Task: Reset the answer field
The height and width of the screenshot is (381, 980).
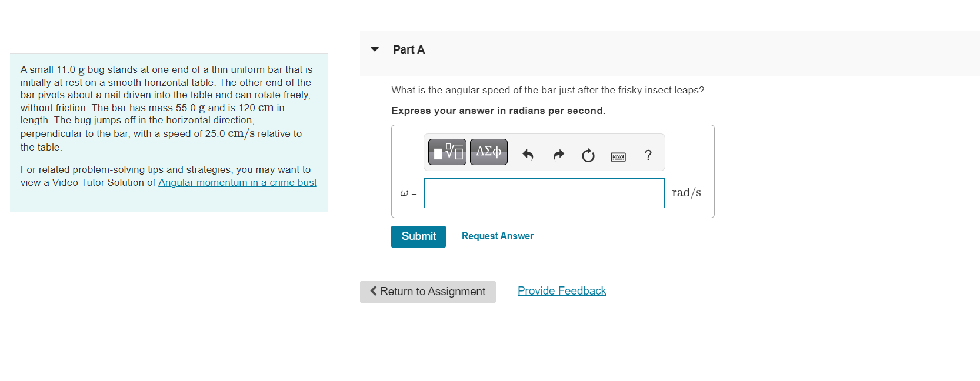Action: point(588,155)
